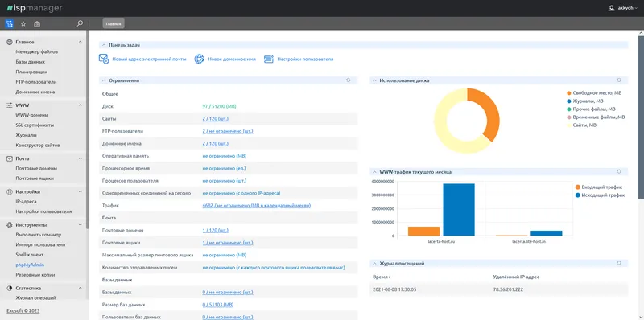Screen dimensions: 644x320
Task: Open Shell-клиент
Action: point(29,255)
